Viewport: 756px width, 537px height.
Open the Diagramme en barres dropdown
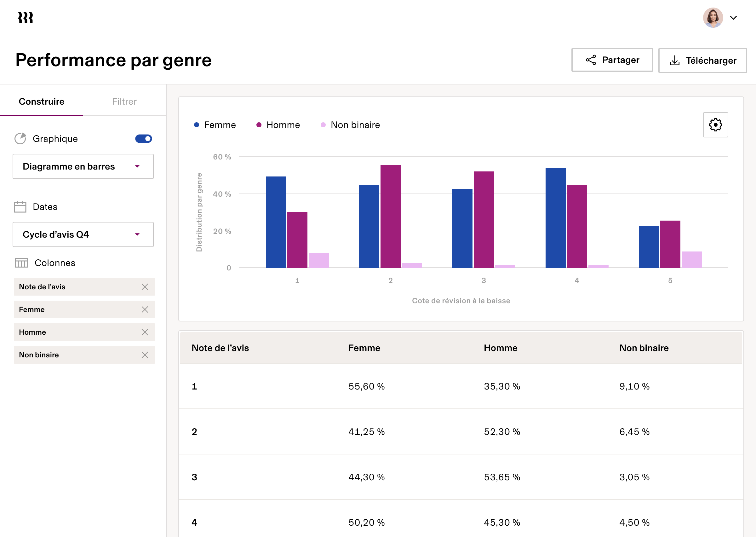83,166
